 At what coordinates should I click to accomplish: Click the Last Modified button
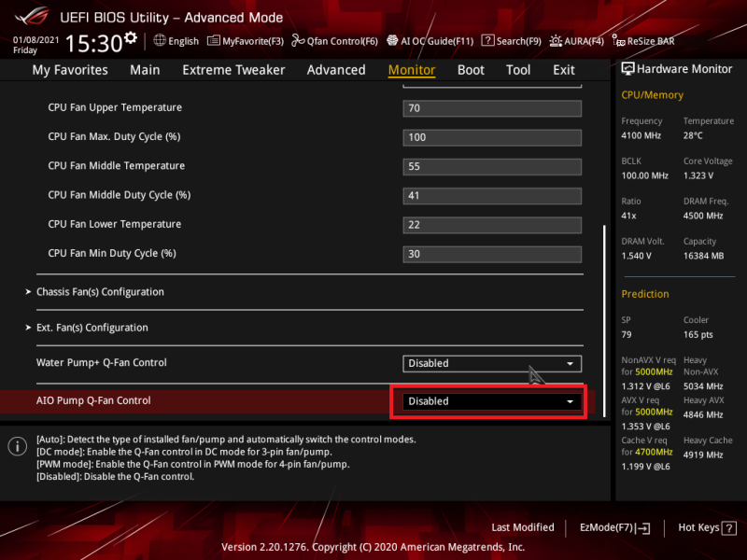coord(523,527)
